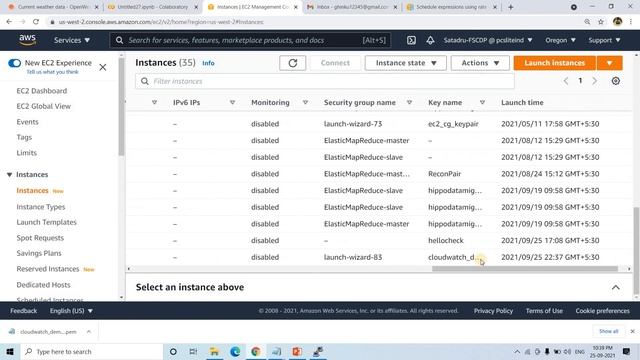Switch to Chrome on taskbar
640x360 pixels.
(256, 351)
